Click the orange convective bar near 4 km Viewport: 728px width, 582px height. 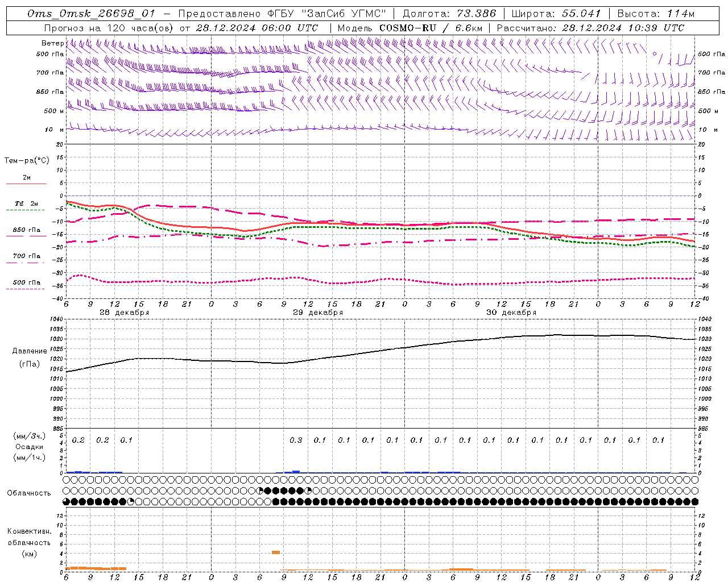[276, 552]
